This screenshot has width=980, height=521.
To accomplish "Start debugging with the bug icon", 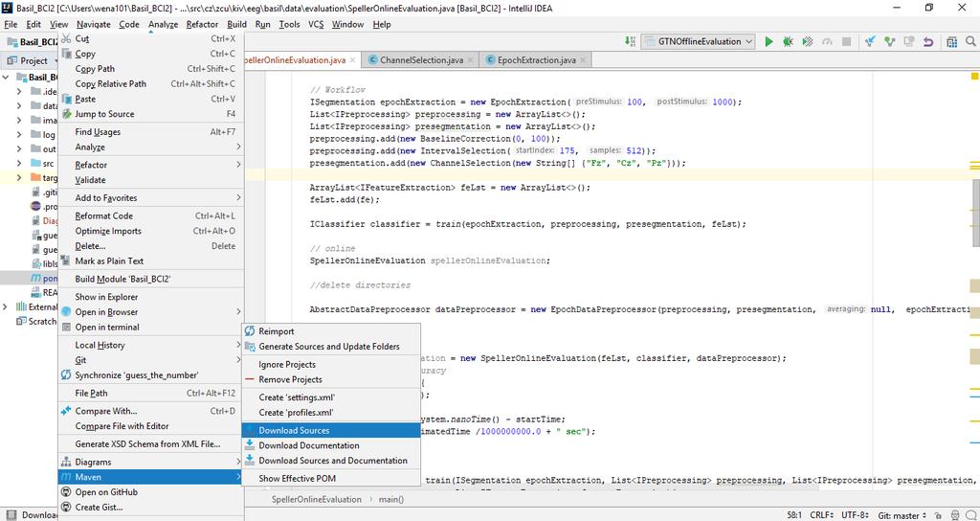I will pyautogui.click(x=788, y=42).
